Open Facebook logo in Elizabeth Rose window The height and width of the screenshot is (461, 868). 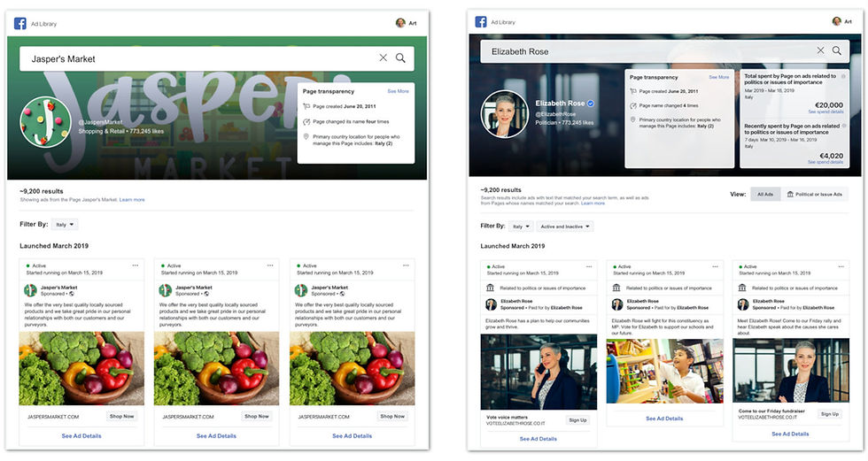[481, 21]
